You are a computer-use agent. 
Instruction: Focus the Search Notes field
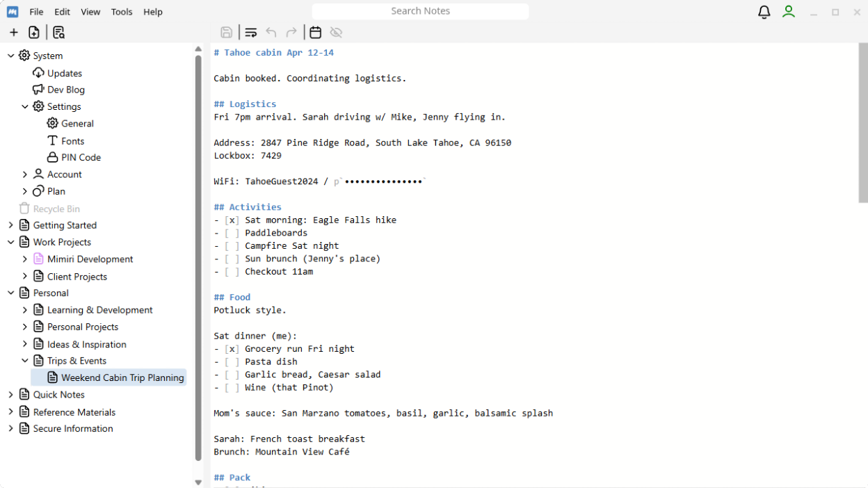click(420, 11)
